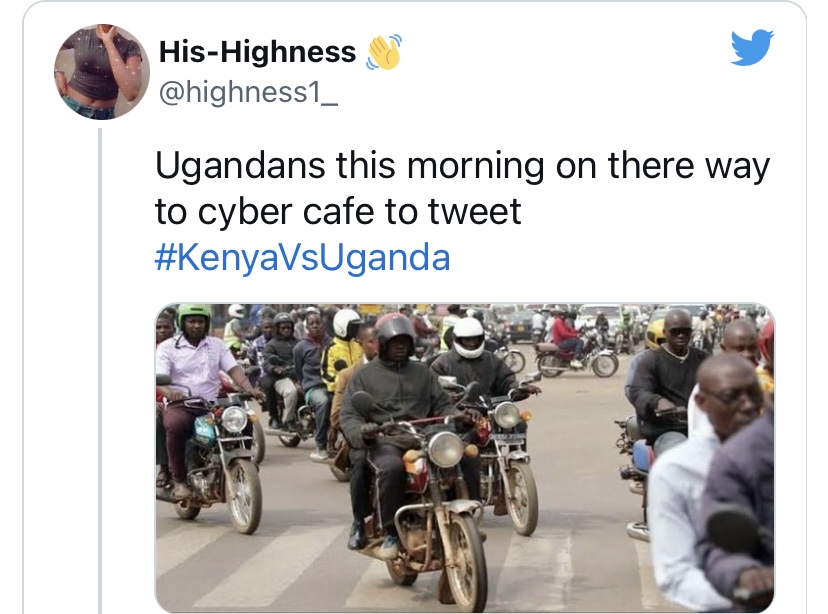
Task: Visit the @highness1_ handle link
Action: point(248,92)
